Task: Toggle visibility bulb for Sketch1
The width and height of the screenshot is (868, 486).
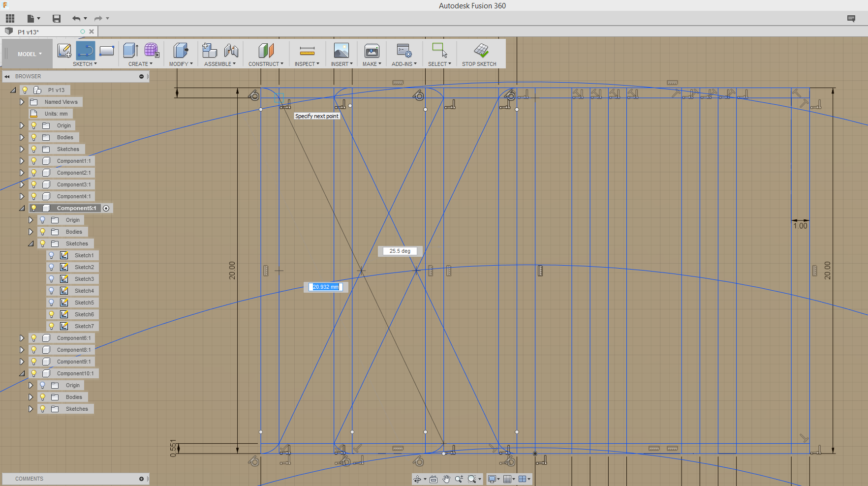Action: pyautogui.click(x=51, y=255)
